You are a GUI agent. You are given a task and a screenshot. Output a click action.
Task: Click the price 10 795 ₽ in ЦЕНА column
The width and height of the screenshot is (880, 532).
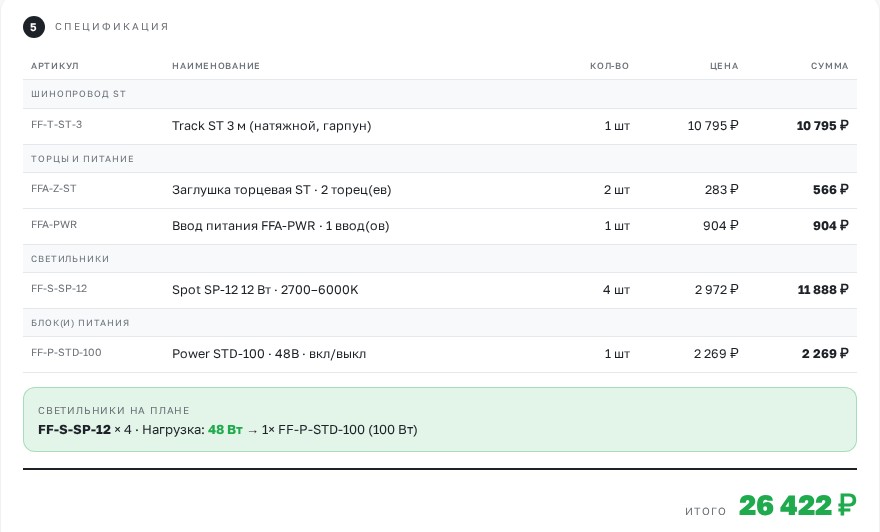pyautogui.click(x=713, y=126)
